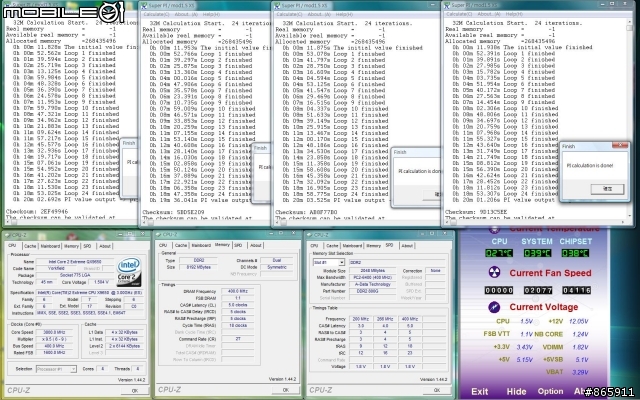
Task: Open About menu in Super PI window with checksum 9D13C5EE
Action: pos(491,14)
